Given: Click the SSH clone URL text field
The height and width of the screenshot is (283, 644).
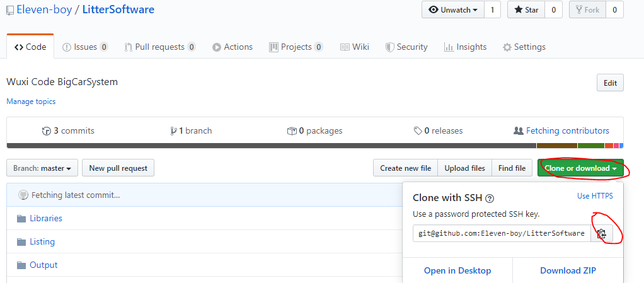Looking at the screenshot, I should (502, 234).
